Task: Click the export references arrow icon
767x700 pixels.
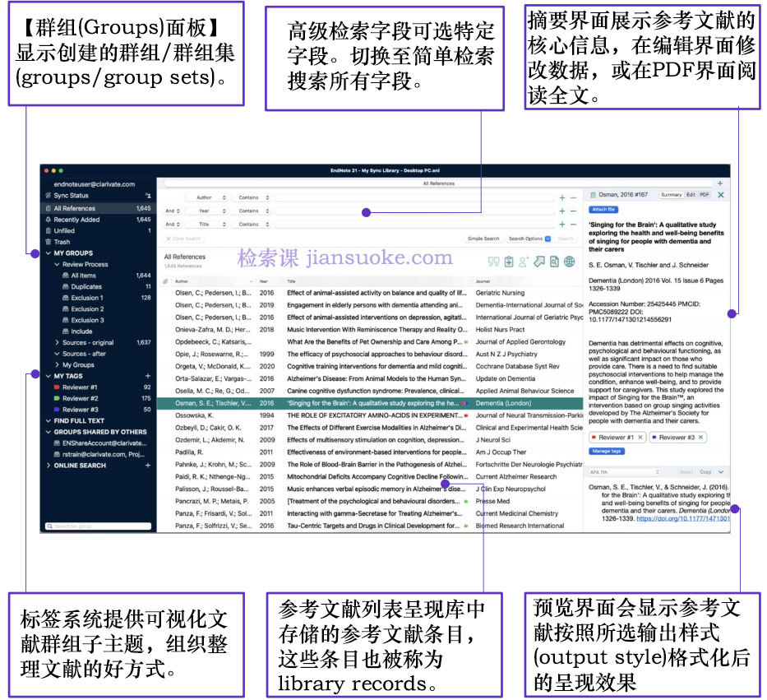Action: click(x=539, y=262)
